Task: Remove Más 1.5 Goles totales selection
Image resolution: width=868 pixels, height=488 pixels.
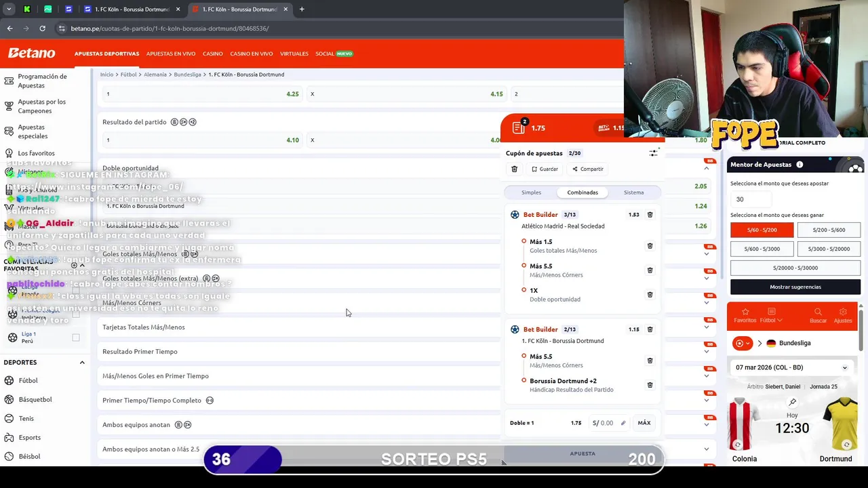Action: coord(650,246)
